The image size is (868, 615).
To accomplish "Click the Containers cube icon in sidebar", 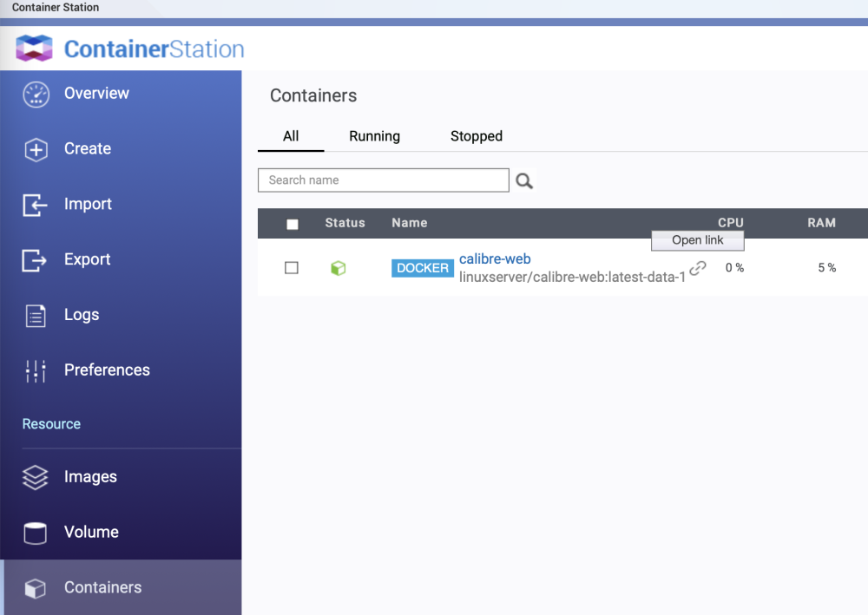I will [x=36, y=588].
